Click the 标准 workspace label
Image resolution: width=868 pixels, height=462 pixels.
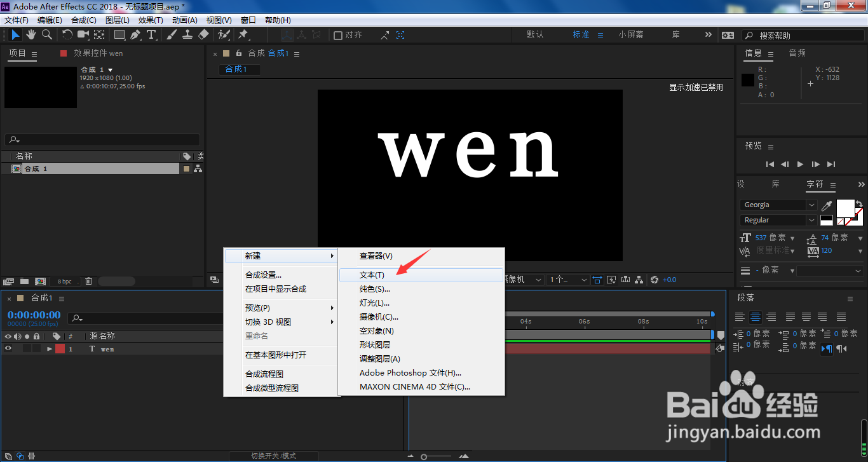click(x=581, y=35)
